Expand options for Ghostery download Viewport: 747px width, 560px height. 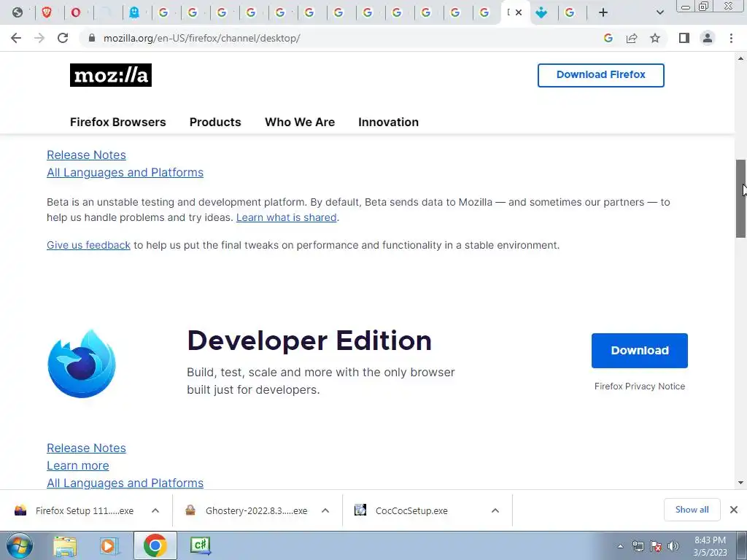325,510
